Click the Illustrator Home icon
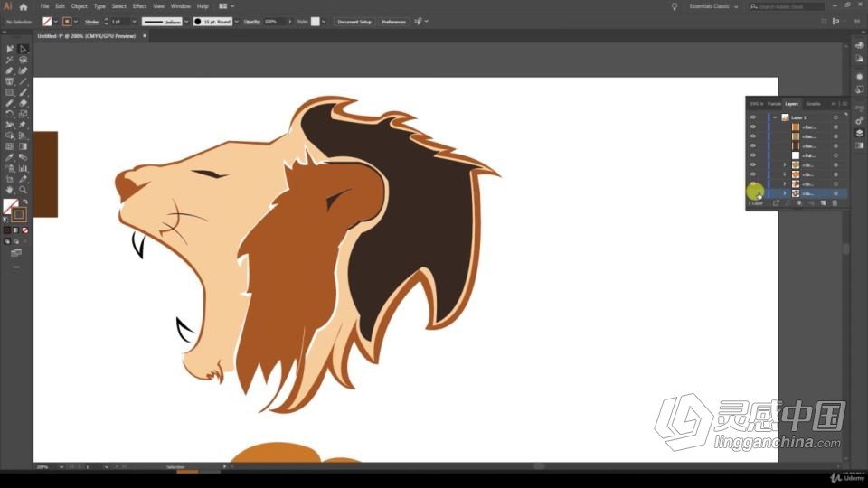 tap(24, 6)
